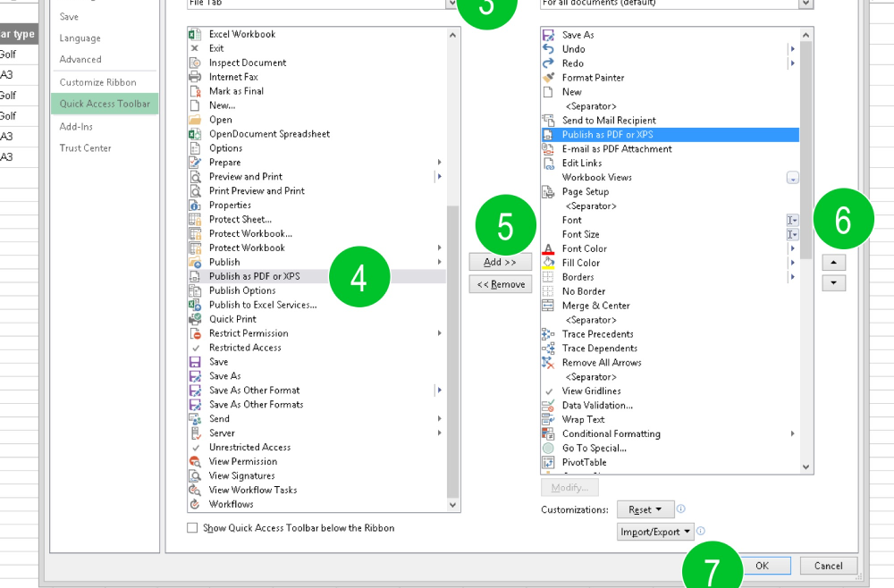894x588 pixels.
Task: Select Go To Special... in toolbar list
Action: click(670, 448)
